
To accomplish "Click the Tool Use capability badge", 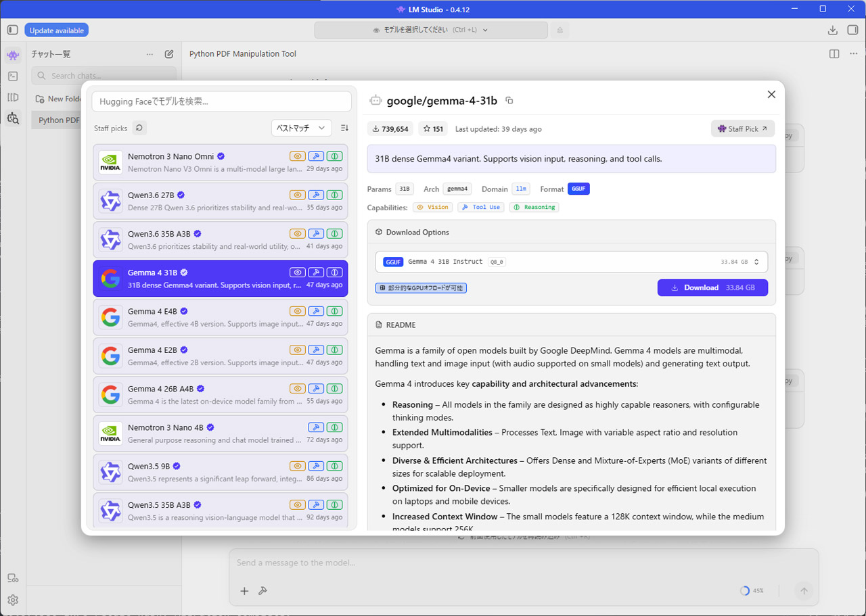I will 481,207.
